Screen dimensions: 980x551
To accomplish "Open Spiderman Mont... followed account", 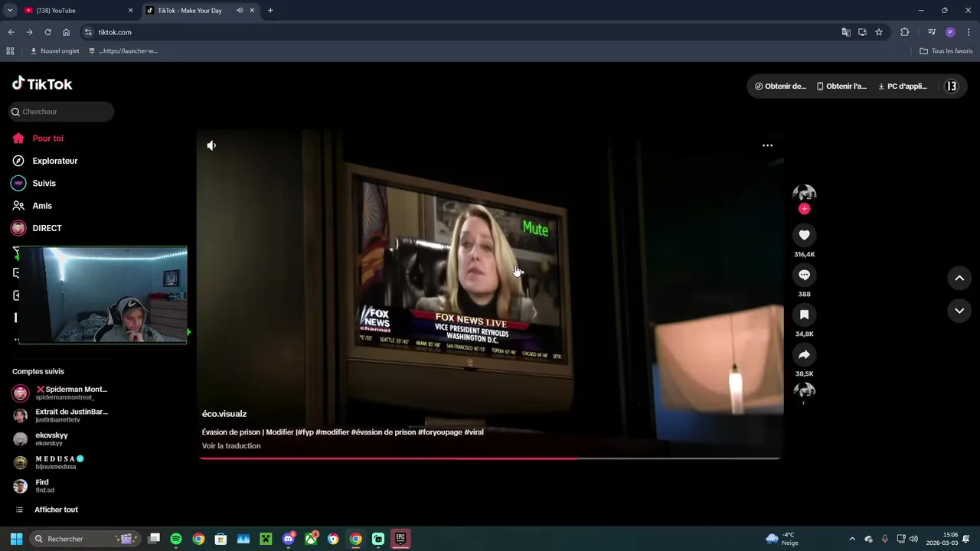I will coord(60,393).
